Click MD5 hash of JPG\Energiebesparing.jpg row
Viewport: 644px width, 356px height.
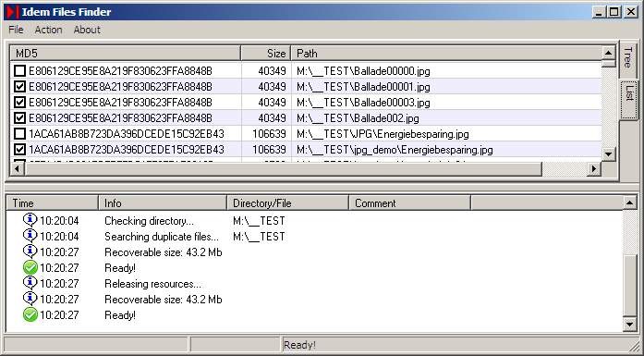click(x=127, y=133)
